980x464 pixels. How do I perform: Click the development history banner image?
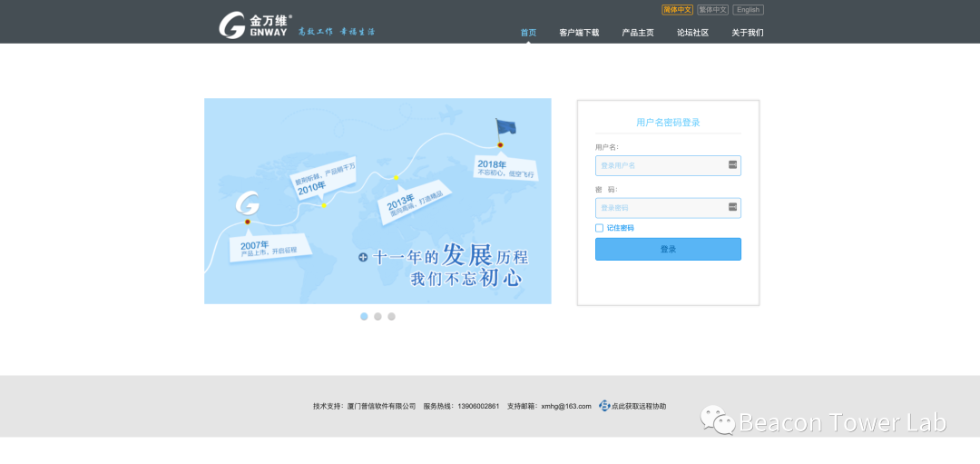pyautogui.click(x=377, y=201)
